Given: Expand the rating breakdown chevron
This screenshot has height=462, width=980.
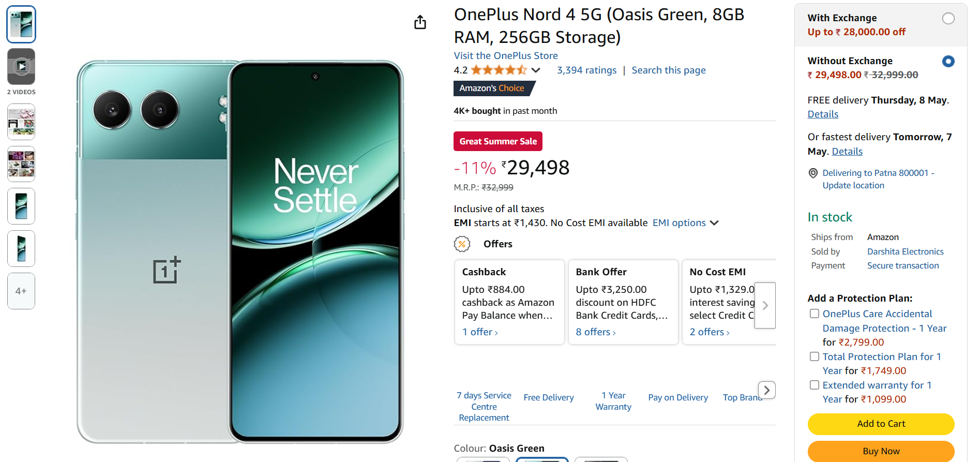Looking at the screenshot, I should tap(536, 70).
